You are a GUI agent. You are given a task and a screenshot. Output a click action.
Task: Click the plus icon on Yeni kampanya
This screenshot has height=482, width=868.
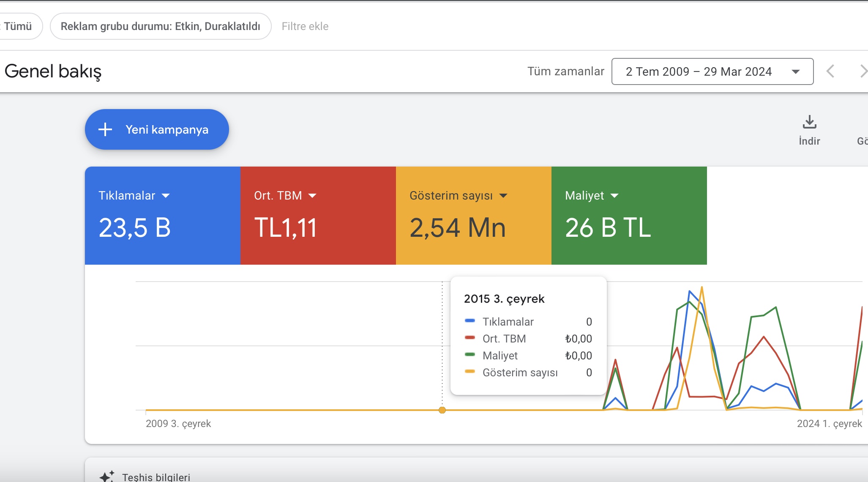[x=105, y=129]
